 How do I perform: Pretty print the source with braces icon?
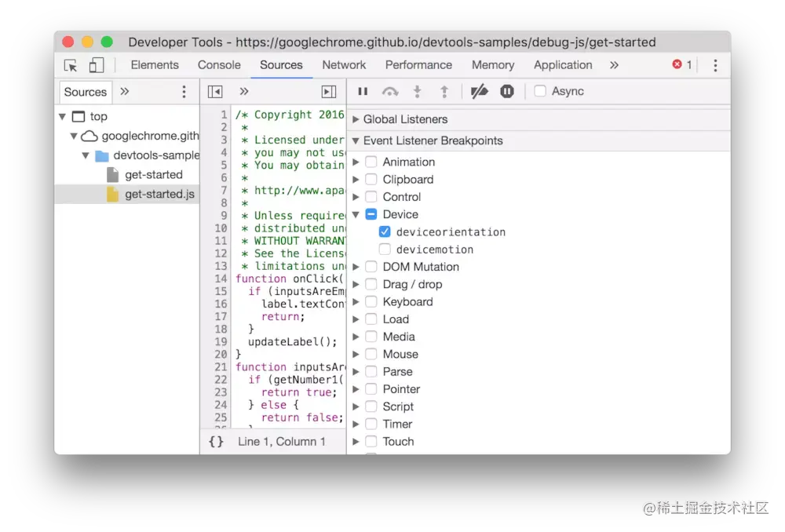217,442
